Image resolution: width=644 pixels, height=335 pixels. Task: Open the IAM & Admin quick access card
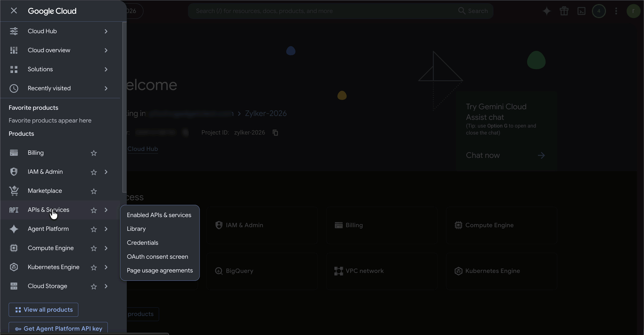pos(262,225)
